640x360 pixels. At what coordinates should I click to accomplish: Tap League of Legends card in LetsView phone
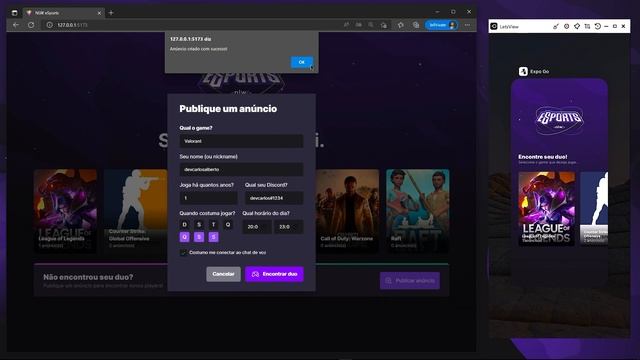547,209
